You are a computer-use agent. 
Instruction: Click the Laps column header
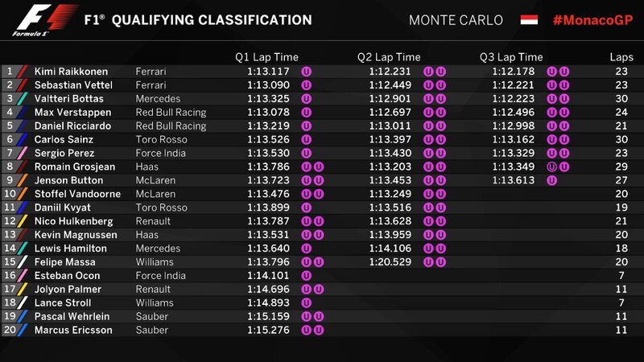tap(621, 57)
